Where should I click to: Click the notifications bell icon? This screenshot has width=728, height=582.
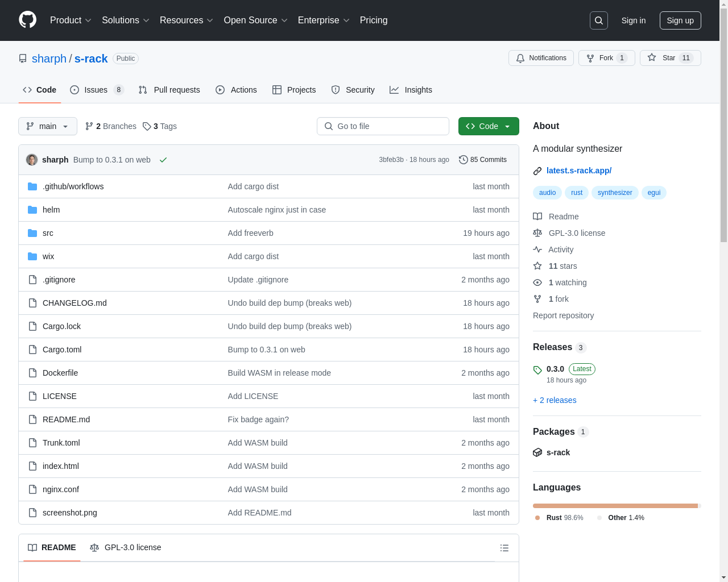click(520, 58)
